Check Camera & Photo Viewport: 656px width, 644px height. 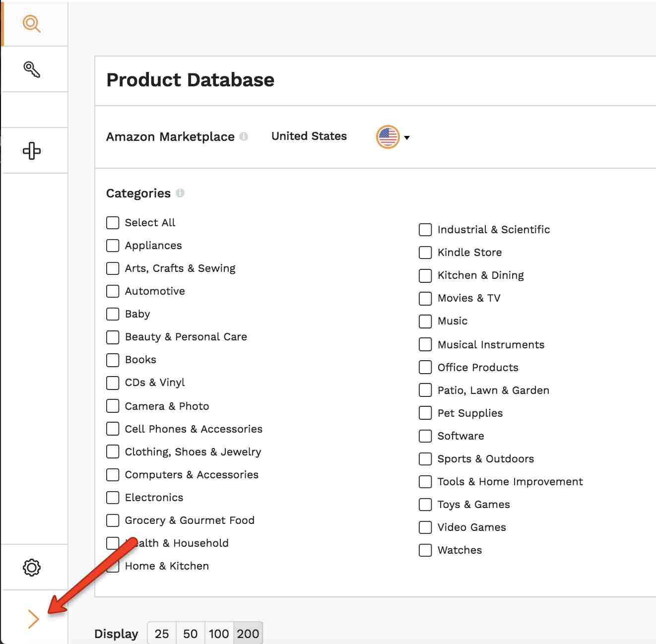point(113,406)
